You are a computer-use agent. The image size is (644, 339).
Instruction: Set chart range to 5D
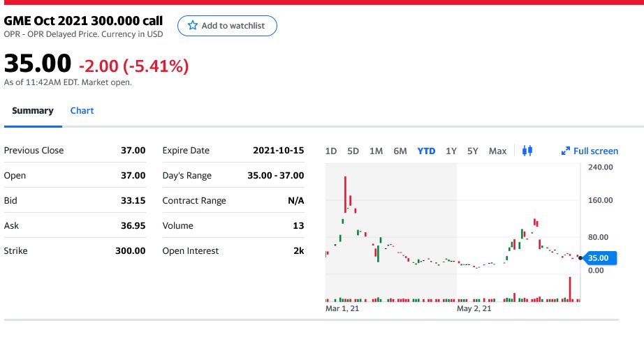353,151
